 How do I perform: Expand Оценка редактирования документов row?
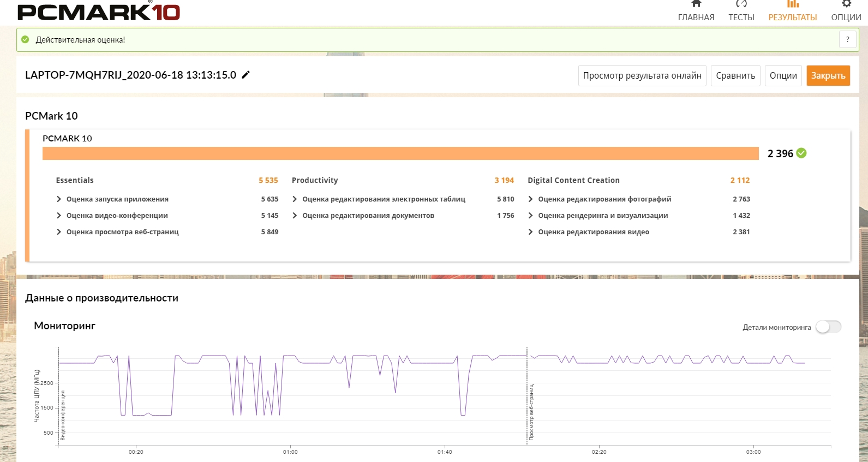click(x=295, y=216)
